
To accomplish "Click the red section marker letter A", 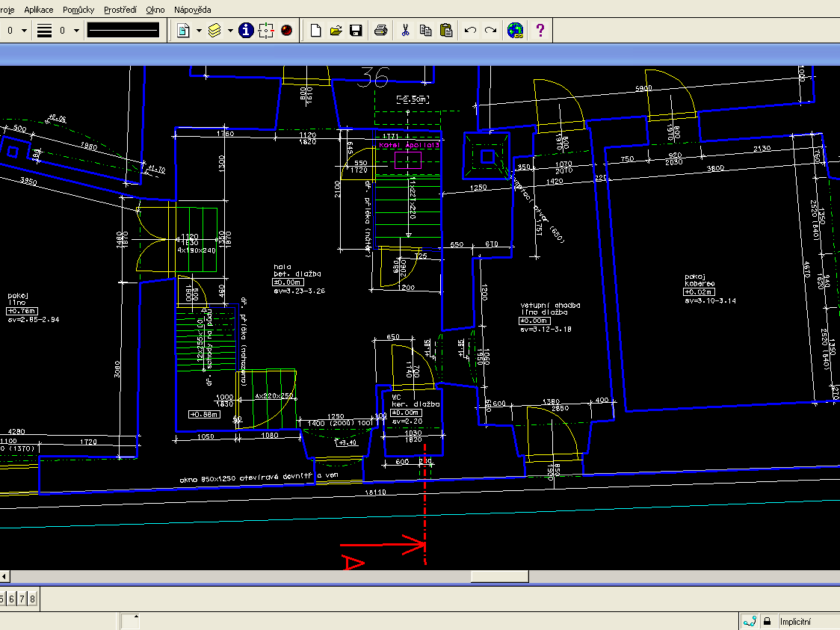I will (x=353, y=563).
